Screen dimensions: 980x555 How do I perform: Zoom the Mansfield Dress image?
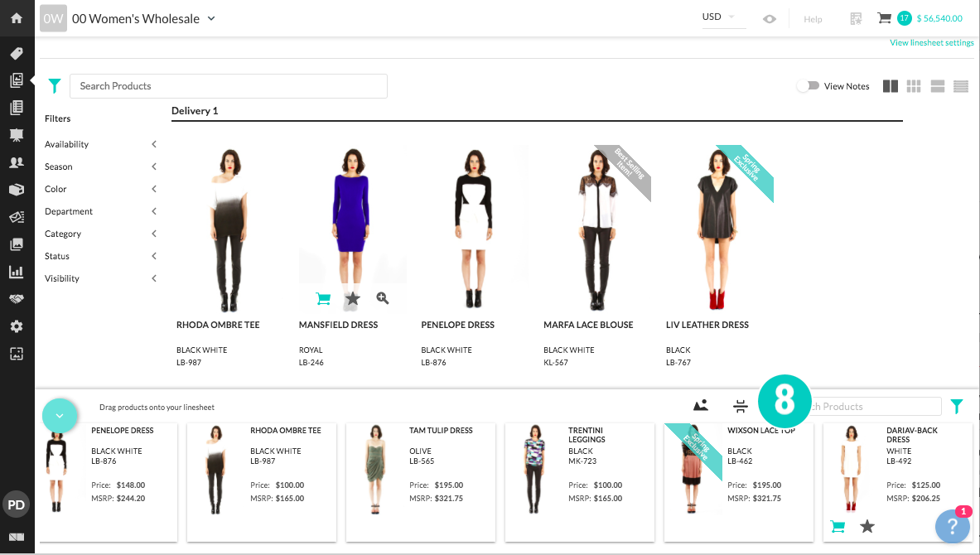383,298
